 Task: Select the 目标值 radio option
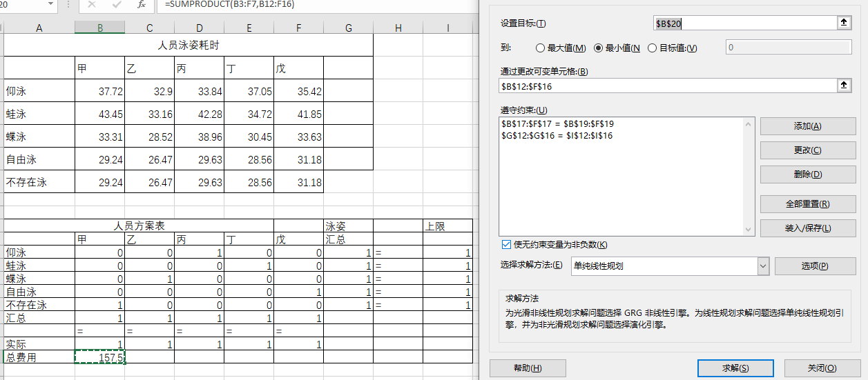653,48
